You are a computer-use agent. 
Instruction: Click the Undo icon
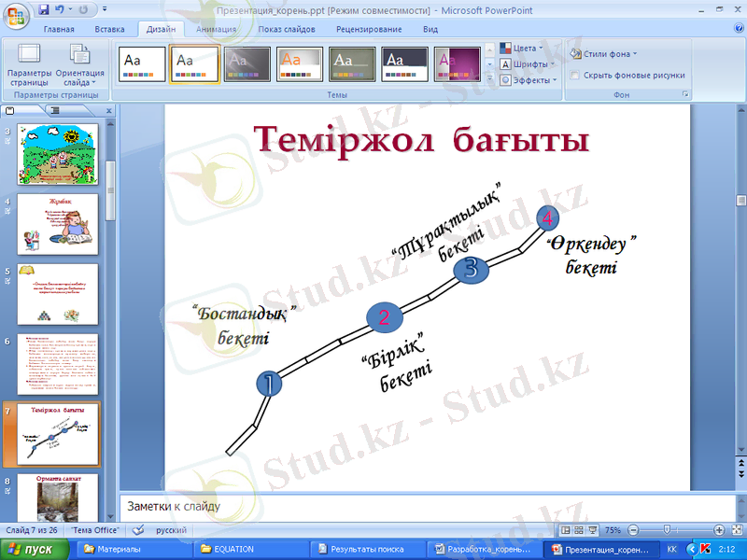[60, 10]
